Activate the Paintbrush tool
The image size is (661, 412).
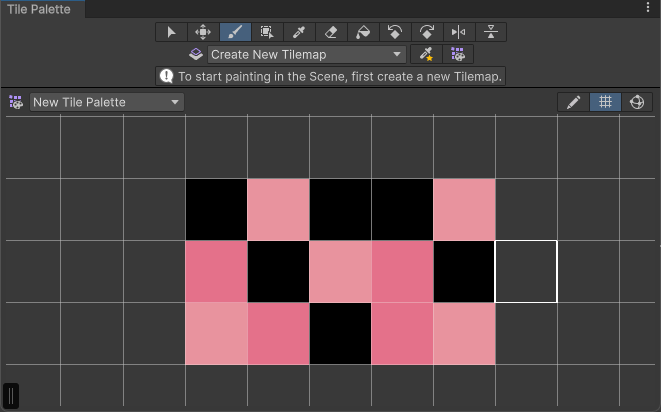[x=235, y=32]
